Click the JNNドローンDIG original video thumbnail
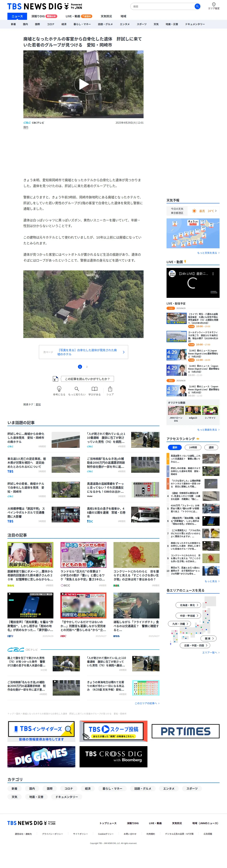Viewport: 227px width, 868px height. click(x=176, y=410)
